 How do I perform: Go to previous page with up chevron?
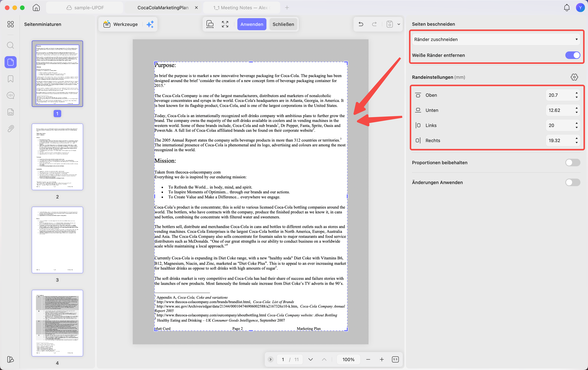tap(324, 359)
